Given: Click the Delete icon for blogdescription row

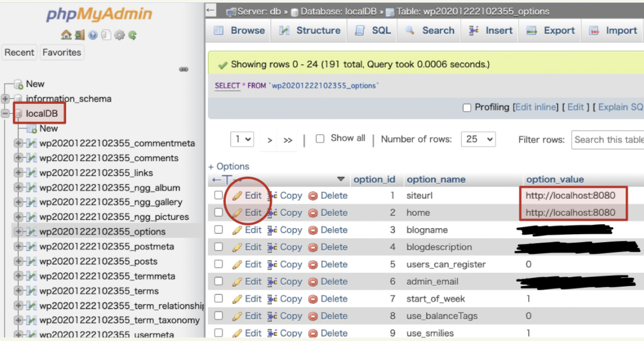Looking at the screenshot, I should point(313,248).
